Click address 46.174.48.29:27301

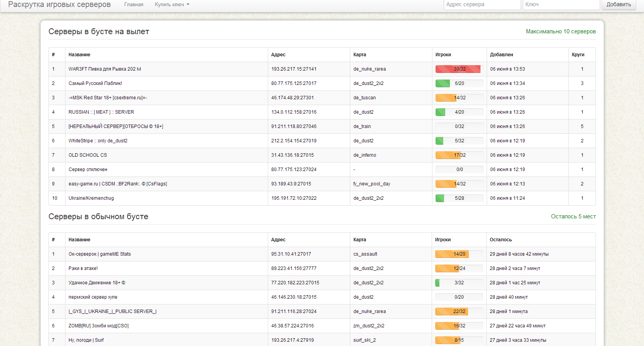293,98
